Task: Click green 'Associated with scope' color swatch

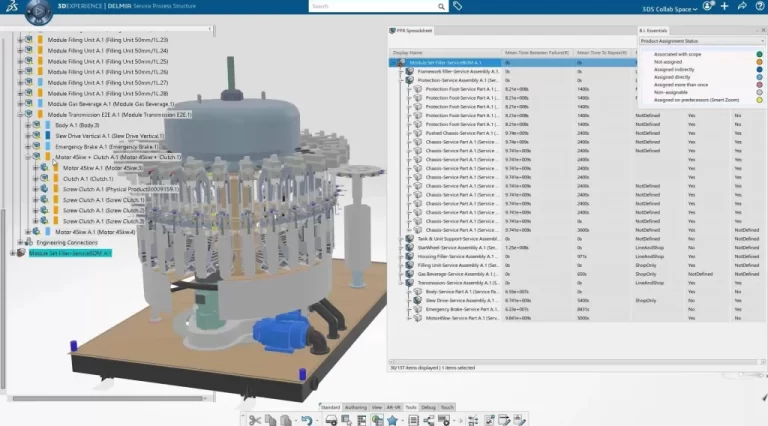Action: pos(760,54)
